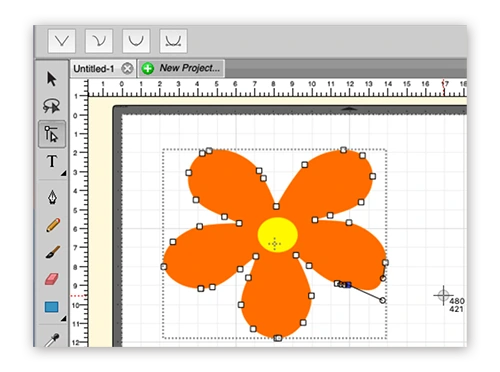Viewport: 500px width, 372px height.
Task: Pick the Pen tool
Action: coord(52,197)
